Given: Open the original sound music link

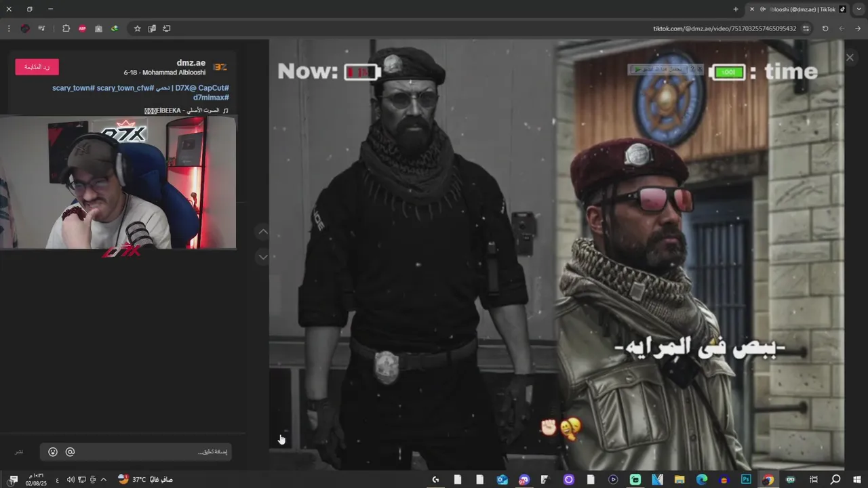Looking at the screenshot, I should click(x=186, y=110).
